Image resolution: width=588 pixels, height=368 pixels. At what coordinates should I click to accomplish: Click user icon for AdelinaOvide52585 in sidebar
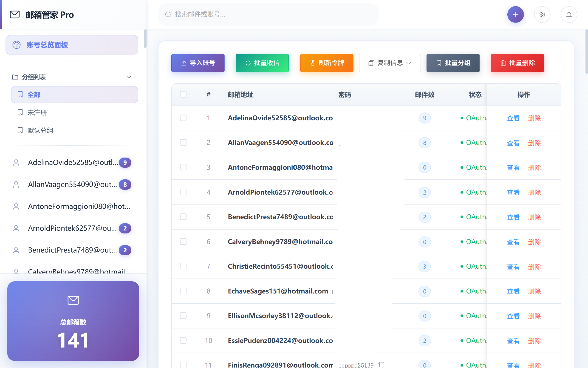[16, 162]
